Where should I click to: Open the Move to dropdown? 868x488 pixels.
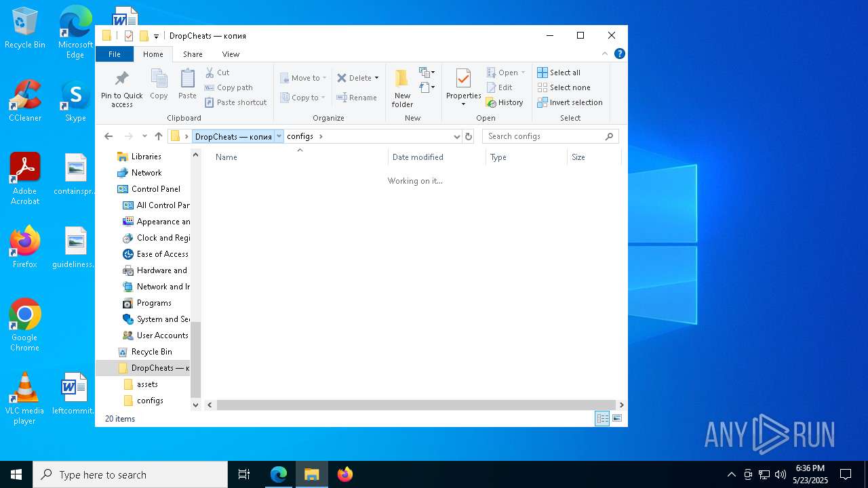tap(303, 78)
